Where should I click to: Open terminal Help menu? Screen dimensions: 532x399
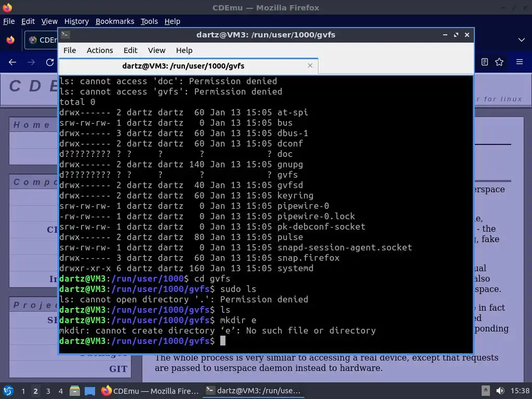tap(184, 50)
